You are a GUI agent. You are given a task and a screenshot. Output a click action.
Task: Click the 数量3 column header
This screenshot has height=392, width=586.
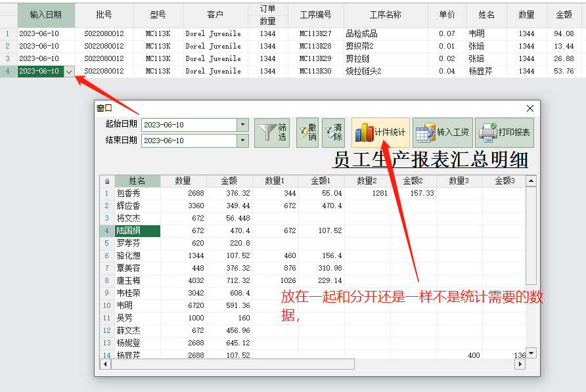(459, 181)
